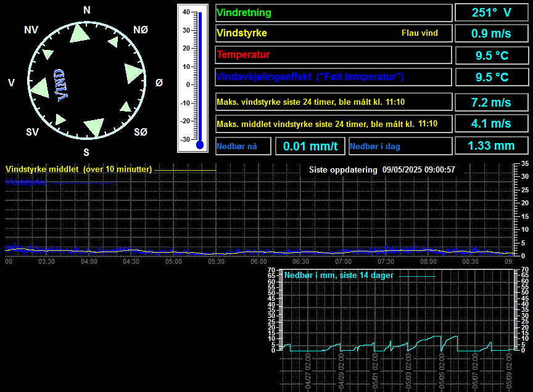Screen dimensions: 533x392
Task: Click the Ø label right of the compass
Action: click(159, 83)
